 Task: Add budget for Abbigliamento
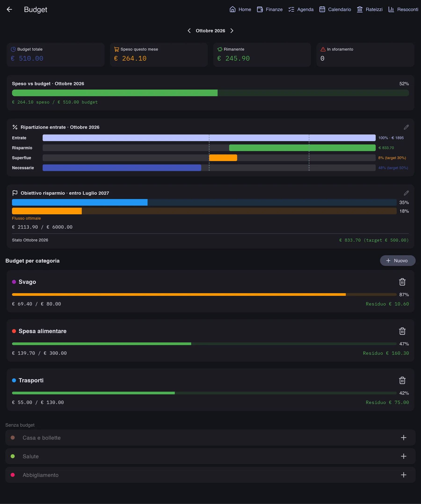tap(404, 475)
